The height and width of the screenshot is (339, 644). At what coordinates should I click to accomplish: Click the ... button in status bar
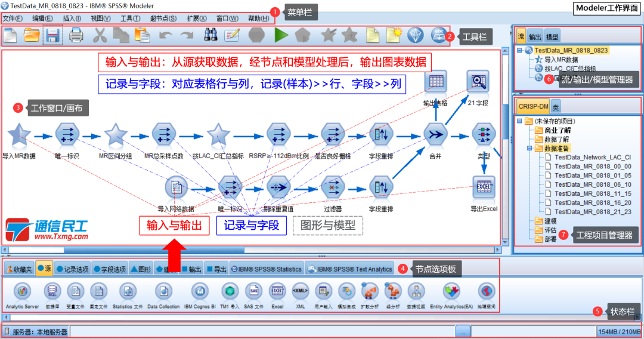[463, 331]
